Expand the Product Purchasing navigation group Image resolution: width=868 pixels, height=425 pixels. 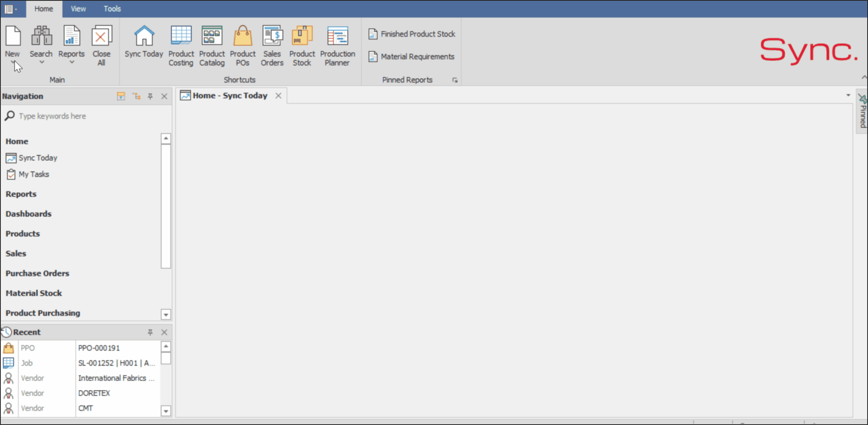[x=43, y=313]
